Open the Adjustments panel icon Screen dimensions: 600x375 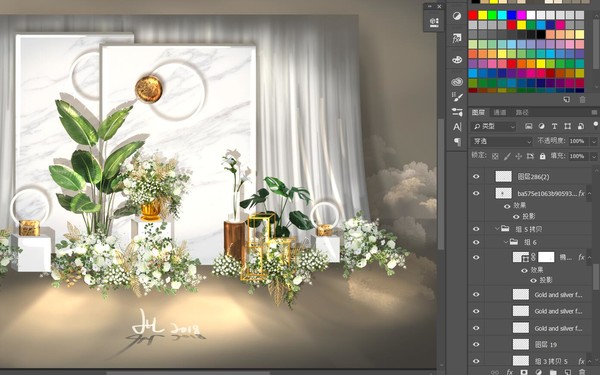point(457,16)
